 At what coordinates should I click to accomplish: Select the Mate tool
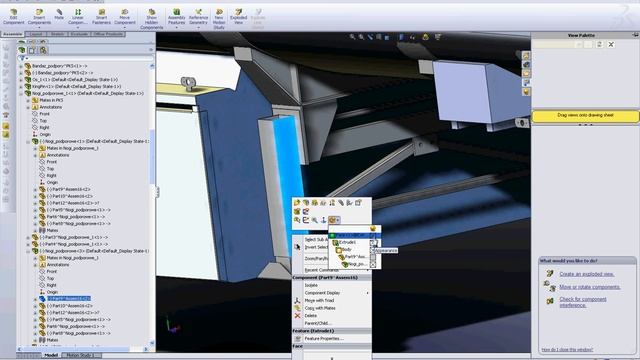[59, 14]
